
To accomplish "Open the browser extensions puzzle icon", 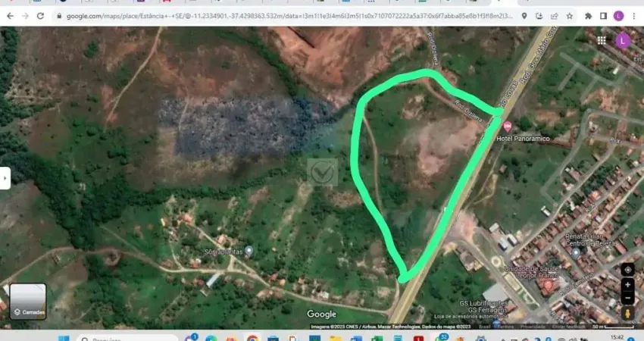I will coord(586,15).
